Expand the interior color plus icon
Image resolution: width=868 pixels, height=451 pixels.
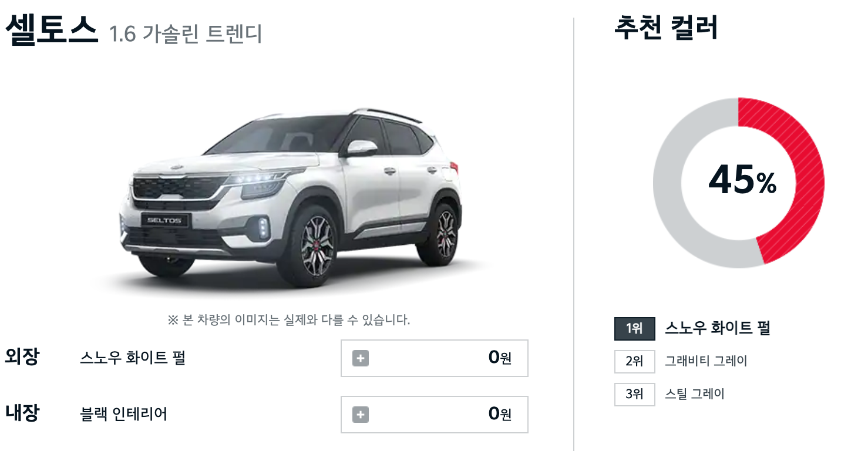coord(361,414)
